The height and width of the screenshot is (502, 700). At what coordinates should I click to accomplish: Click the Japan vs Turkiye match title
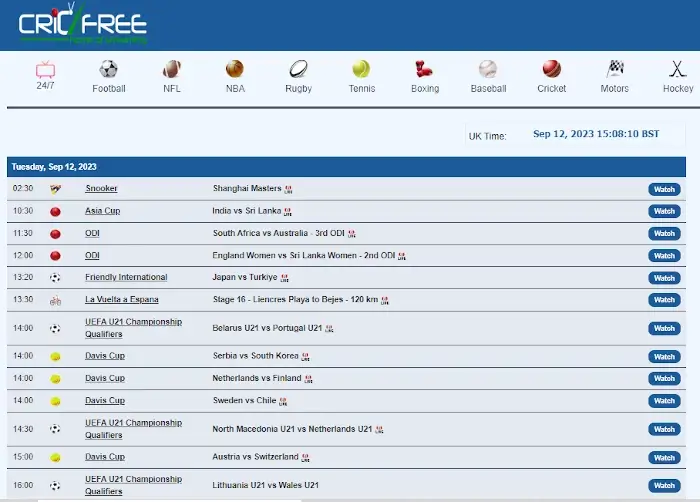tap(245, 277)
